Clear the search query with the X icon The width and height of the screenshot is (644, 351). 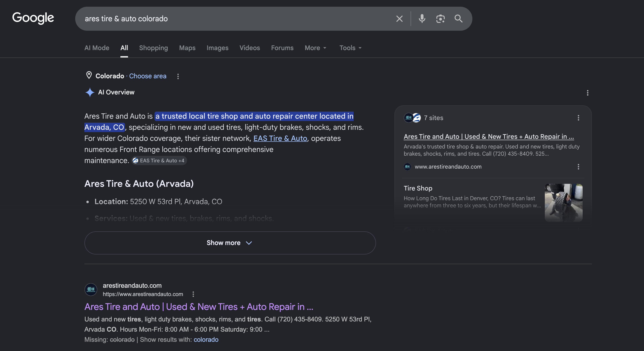pos(399,19)
